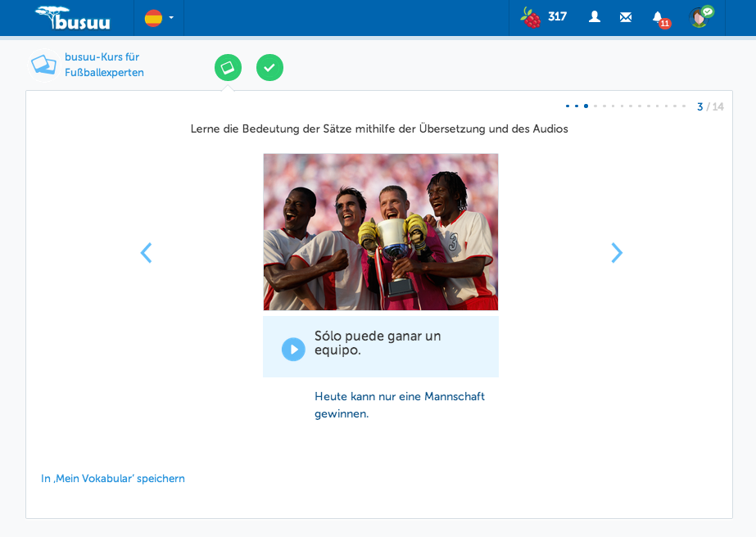Screen dimensions: 756x537
Task: Select the green flashcard lesson step
Action: click(228, 67)
